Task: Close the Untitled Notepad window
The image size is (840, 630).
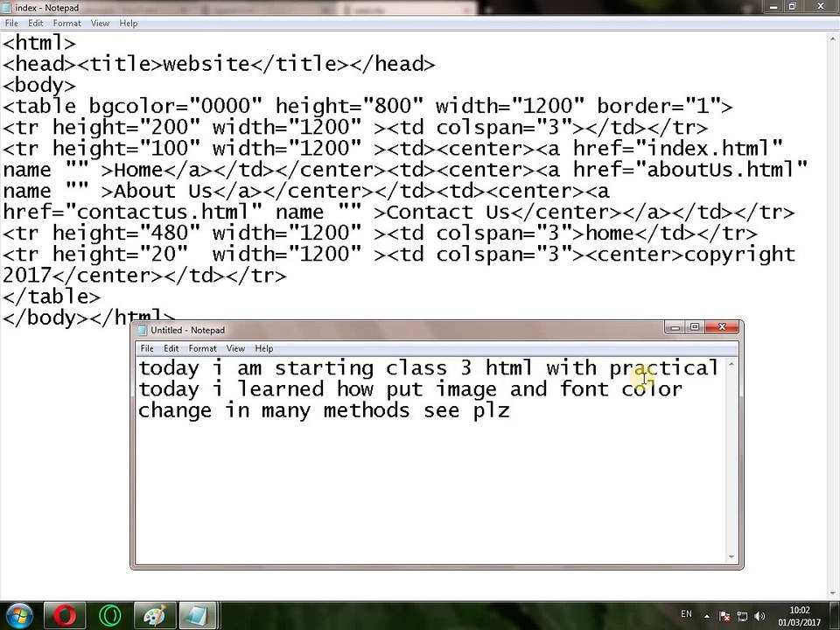Action: 722,326
